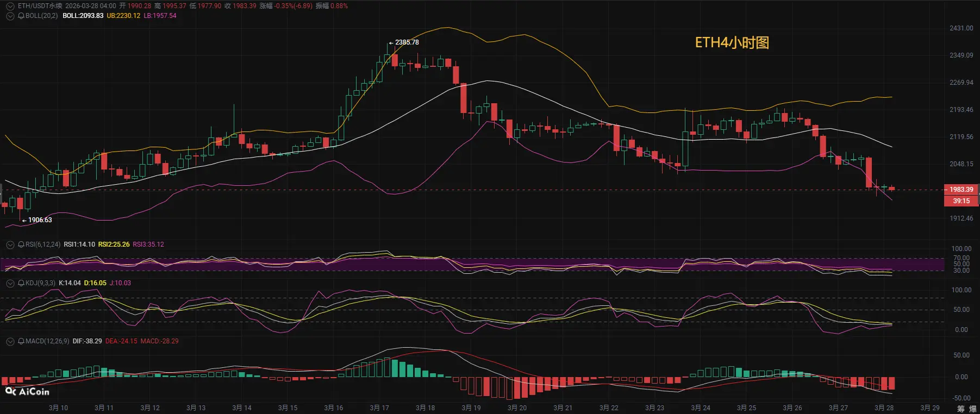Click the current price tag 1983.39
This screenshot has width=980, height=414.
pos(961,190)
